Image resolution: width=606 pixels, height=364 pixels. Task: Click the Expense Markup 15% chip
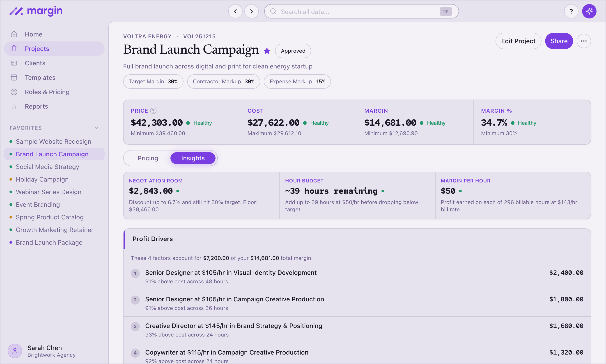297,82
